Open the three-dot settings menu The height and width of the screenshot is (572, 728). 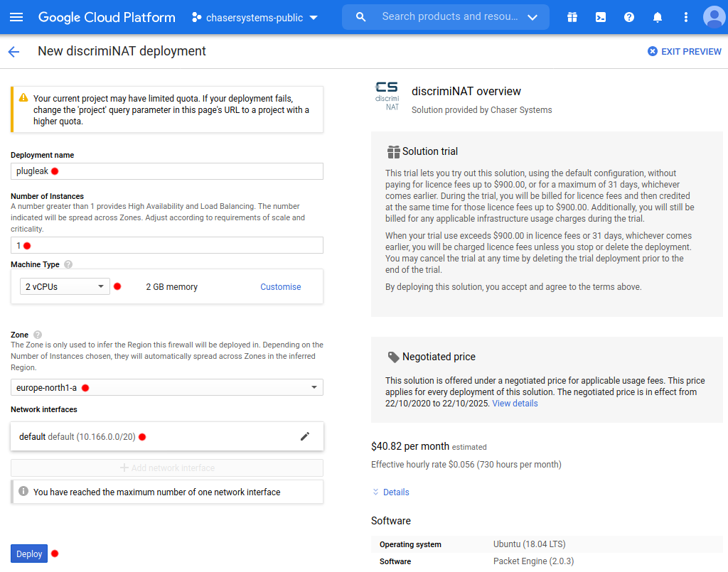(x=686, y=17)
